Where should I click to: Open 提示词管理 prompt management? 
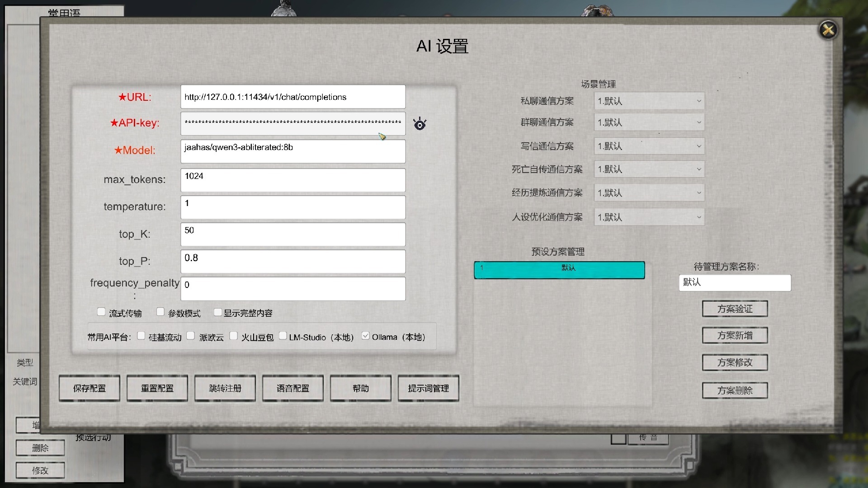pyautogui.click(x=428, y=388)
